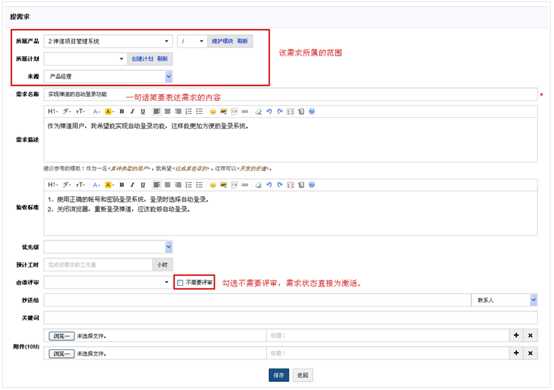Open the 所属产品 product dropdown
The width and height of the screenshot is (554, 390).
point(108,41)
